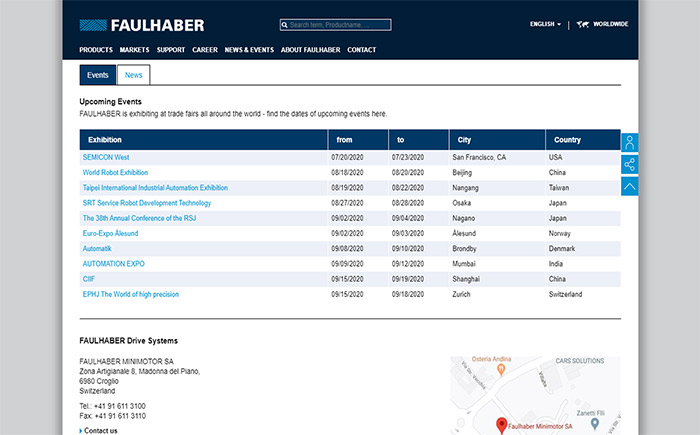
Task: Open the CIIF event link
Action: click(88, 279)
